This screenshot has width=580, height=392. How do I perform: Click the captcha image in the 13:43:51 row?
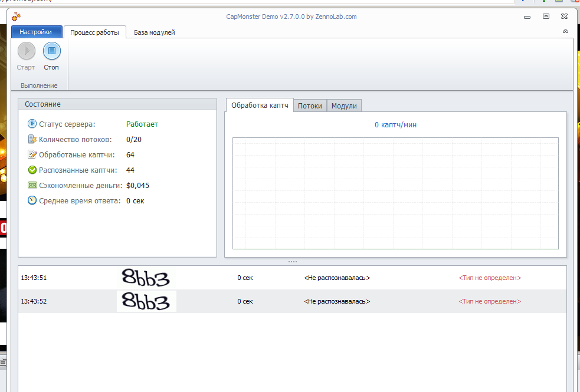(x=146, y=278)
